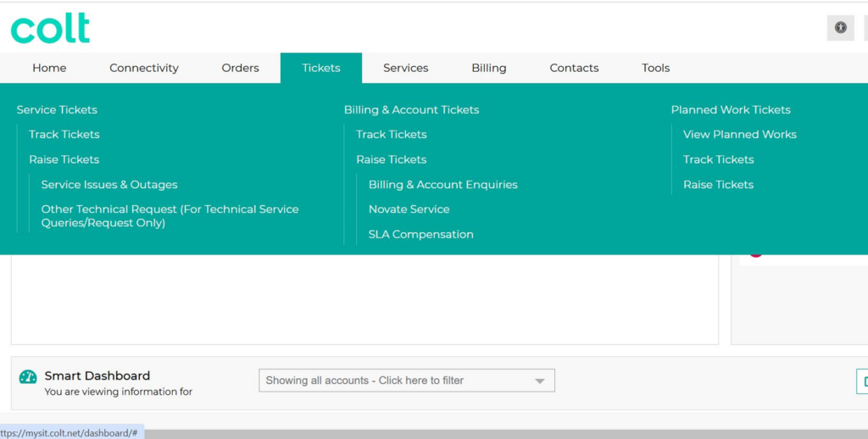The image size is (868, 439).
Task: Open SLA Compensation
Action: tap(420, 235)
